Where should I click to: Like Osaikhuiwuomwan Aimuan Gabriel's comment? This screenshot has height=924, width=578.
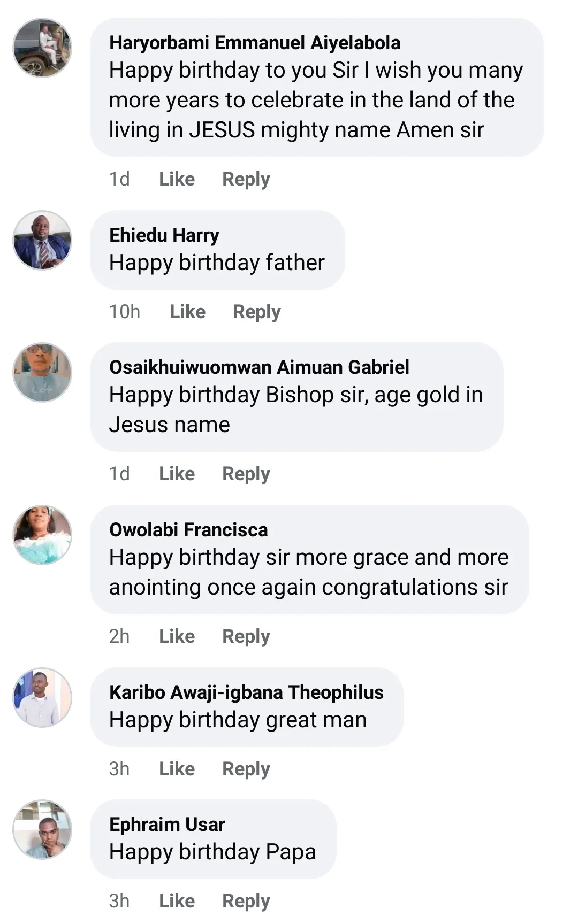point(177,474)
